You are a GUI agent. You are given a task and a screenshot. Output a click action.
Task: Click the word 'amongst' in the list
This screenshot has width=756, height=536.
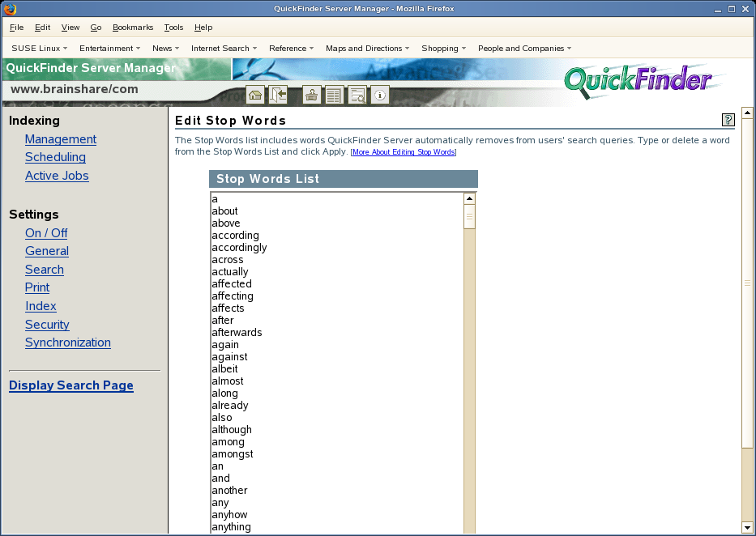pyautogui.click(x=233, y=454)
